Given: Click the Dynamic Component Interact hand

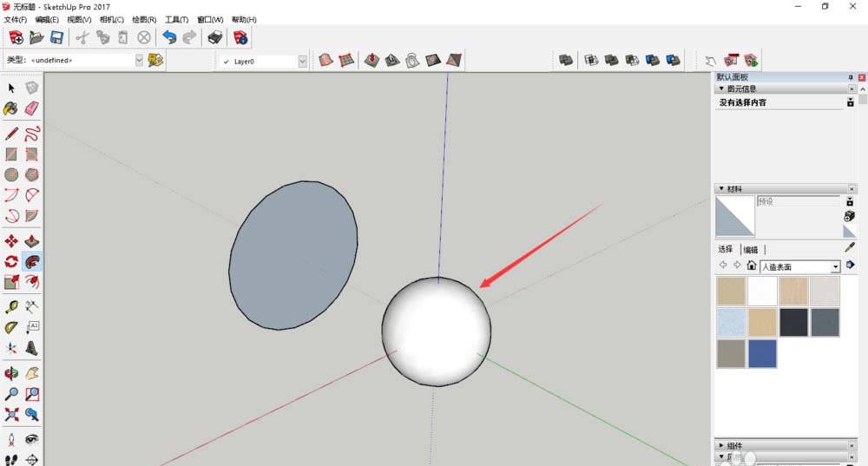Looking at the screenshot, I should 710,61.
